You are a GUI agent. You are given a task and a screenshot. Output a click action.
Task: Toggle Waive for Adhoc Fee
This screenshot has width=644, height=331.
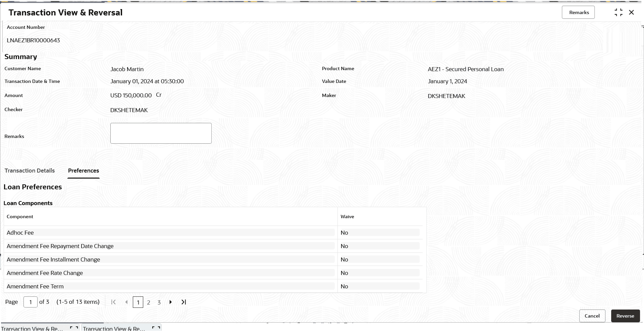[379, 232]
